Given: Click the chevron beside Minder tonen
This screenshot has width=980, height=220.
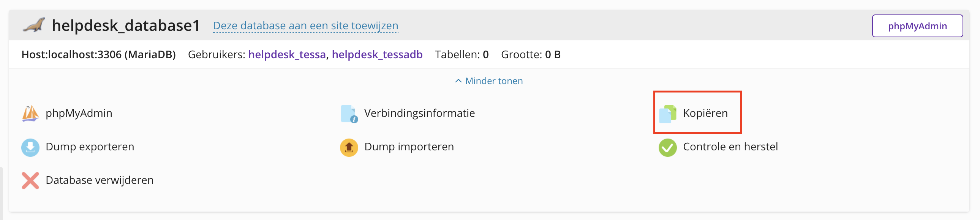Looking at the screenshot, I should (x=458, y=81).
